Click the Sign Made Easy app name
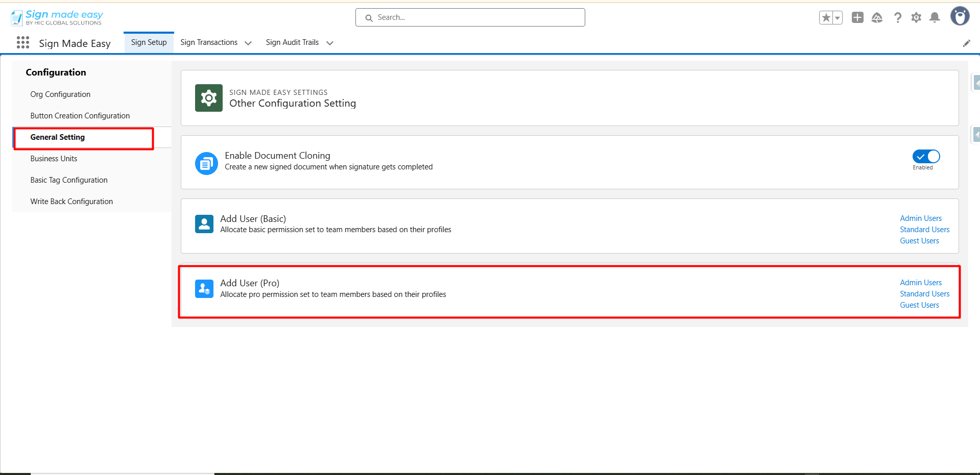The image size is (980, 475). coord(75,43)
